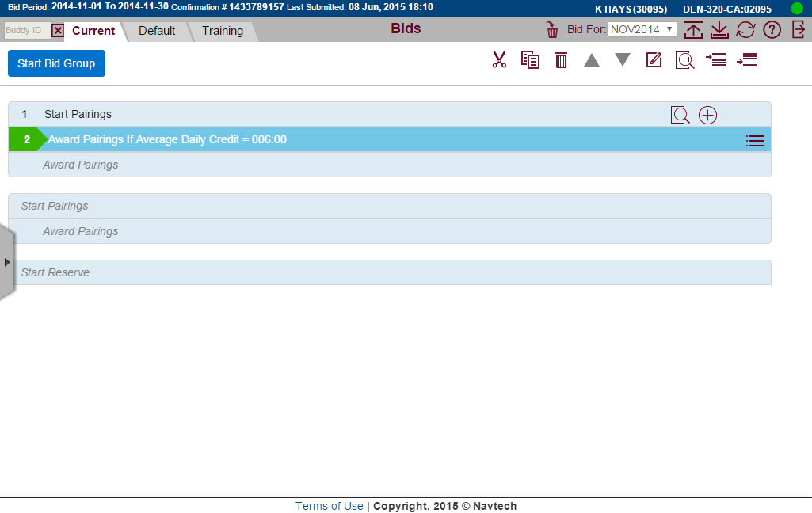Click Award Pairings placeholder under row 2
Viewport: 812px width, 513px height.
click(390, 165)
